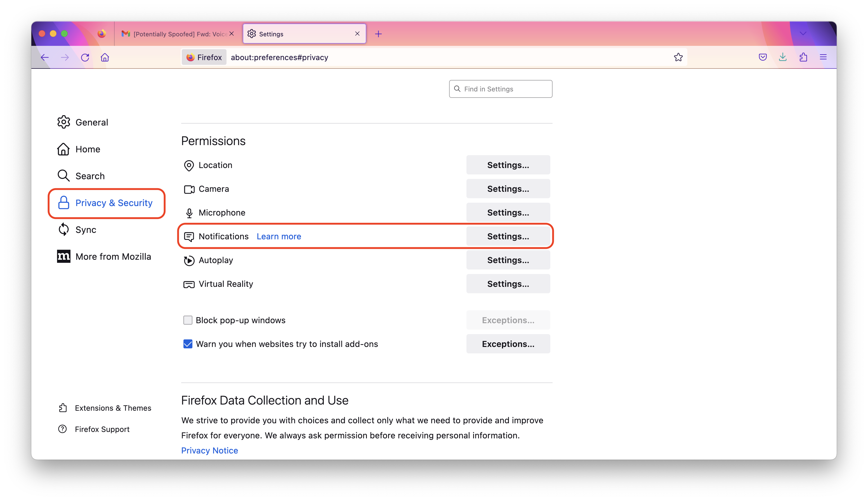This screenshot has height=501, width=868.
Task: Open the Pocket save icon
Action: coord(762,57)
